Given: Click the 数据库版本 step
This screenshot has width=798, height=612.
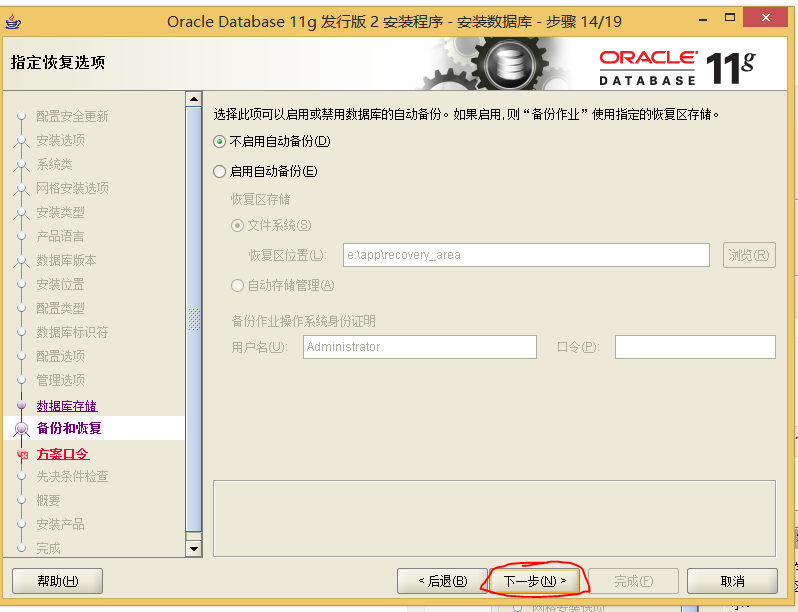Looking at the screenshot, I should 66,260.
